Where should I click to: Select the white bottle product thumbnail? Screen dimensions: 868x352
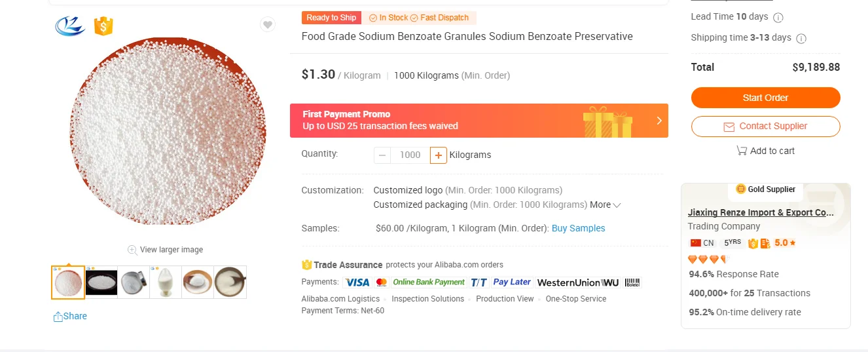click(x=166, y=283)
